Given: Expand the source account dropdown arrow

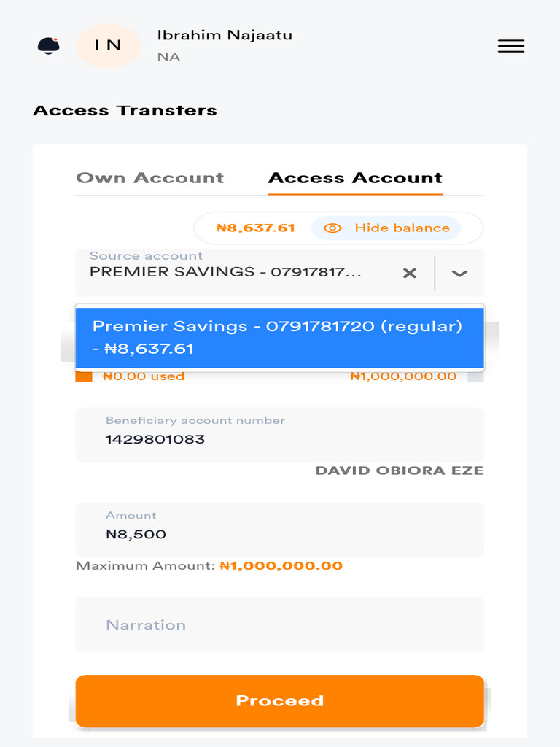Looking at the screenshot, I should pyautogui.click(x=459, y=273).
